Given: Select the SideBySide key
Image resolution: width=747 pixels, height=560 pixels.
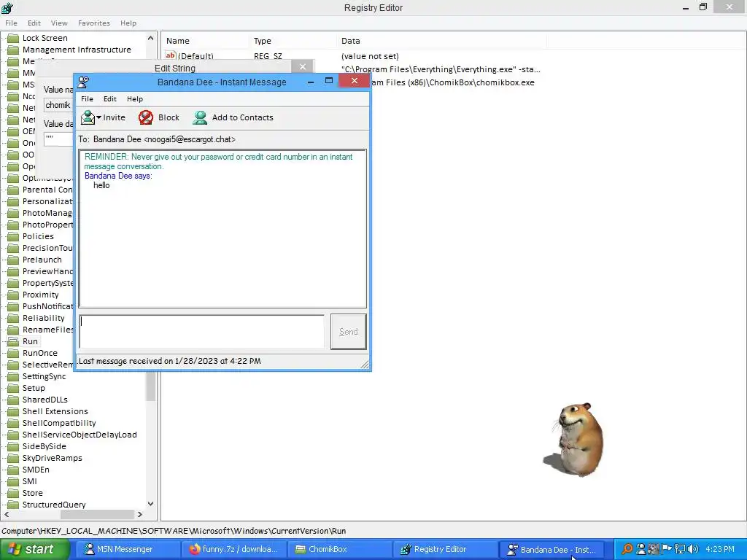Looking at the screenshot, I should coord(44,446).
